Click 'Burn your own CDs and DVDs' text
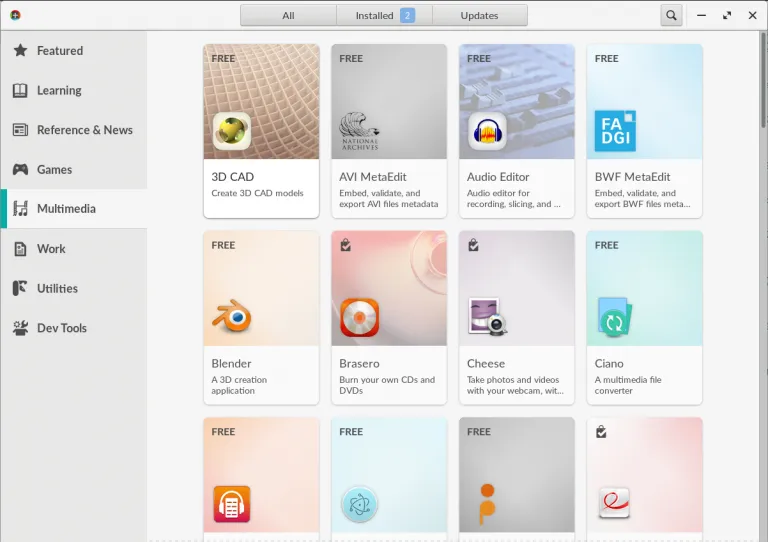Image resolution: width=768 pixels, height=542 pixels. point(387,385)
